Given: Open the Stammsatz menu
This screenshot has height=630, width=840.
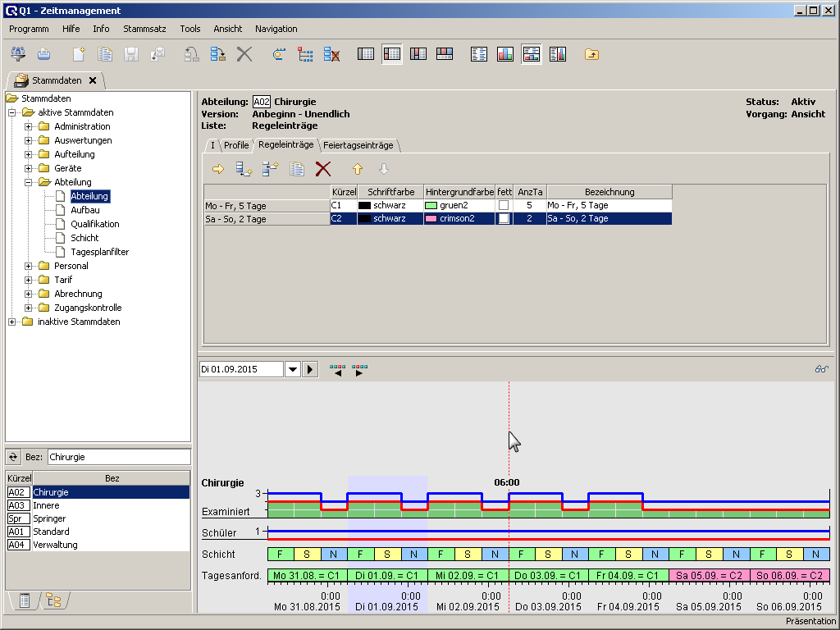Looking at the screenshot, I should (144, 29).
